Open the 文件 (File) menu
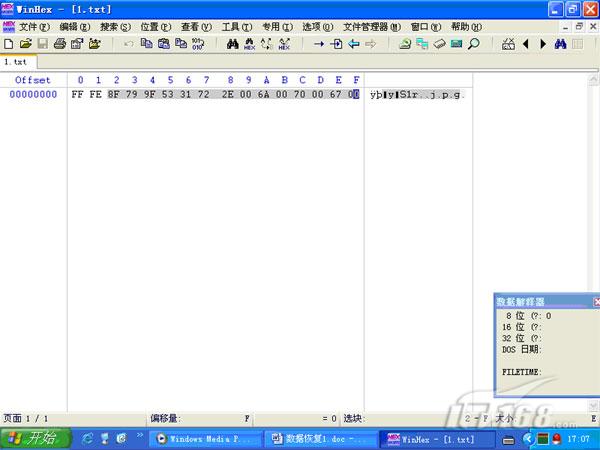This screenshot has height=450, width=600. (x=34, y=26)
